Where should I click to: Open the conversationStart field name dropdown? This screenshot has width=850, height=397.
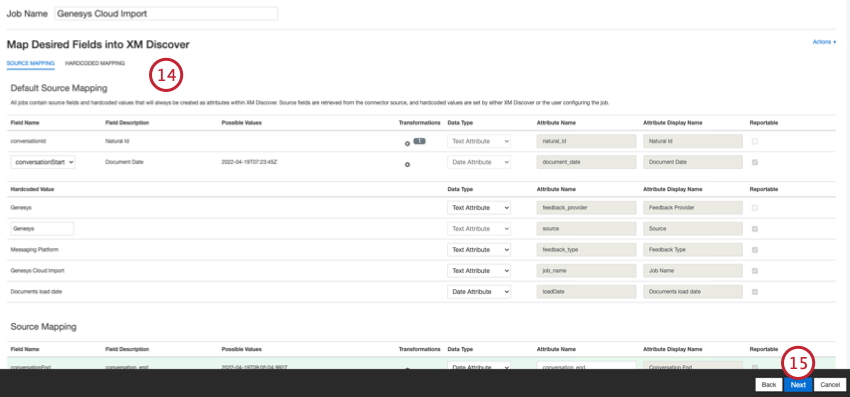(43, 162)
